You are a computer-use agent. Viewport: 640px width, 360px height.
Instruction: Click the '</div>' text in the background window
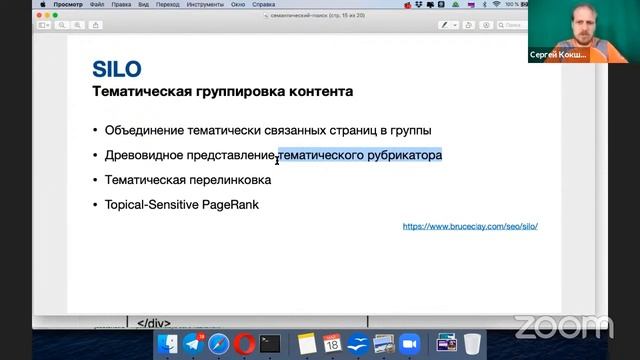coord(154,323)
